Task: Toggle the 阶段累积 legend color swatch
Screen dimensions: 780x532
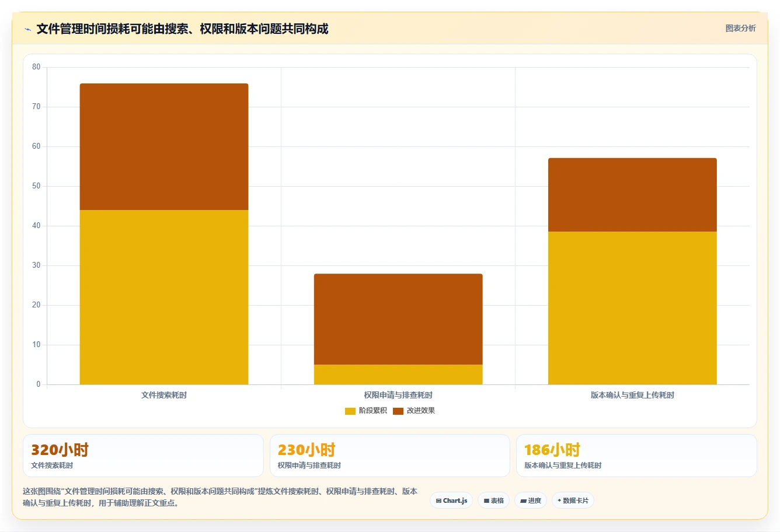Action: click(x=350, y=411)
